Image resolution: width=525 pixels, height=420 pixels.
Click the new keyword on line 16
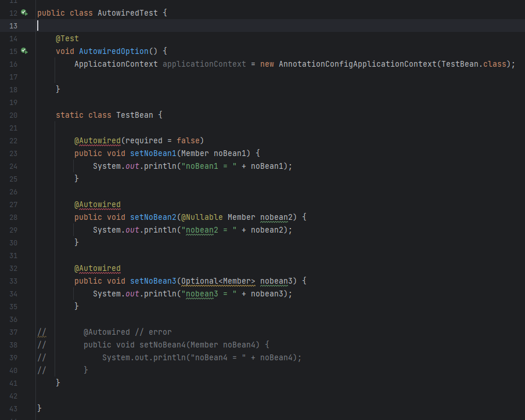click(267, 64)
